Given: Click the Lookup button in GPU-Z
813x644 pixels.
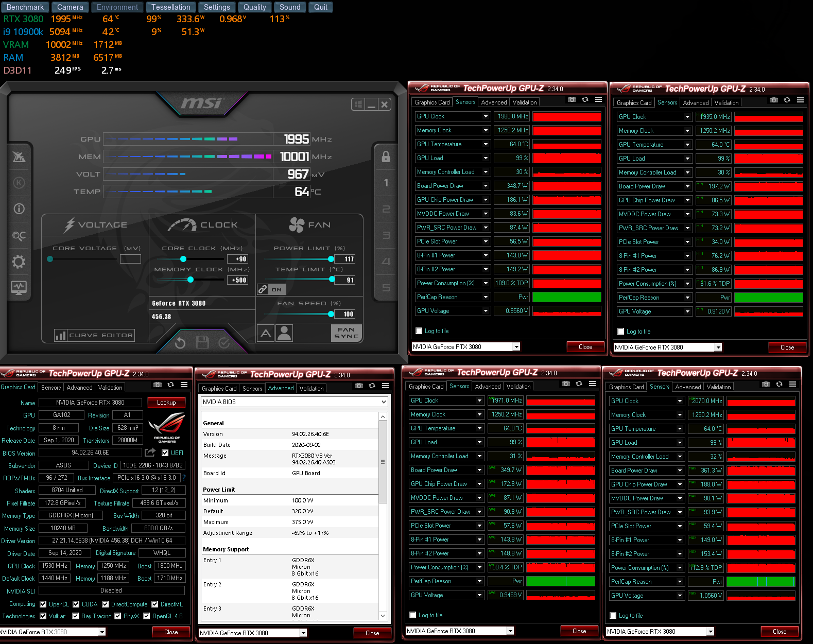Looking at the screenshot, I should 166,403.
